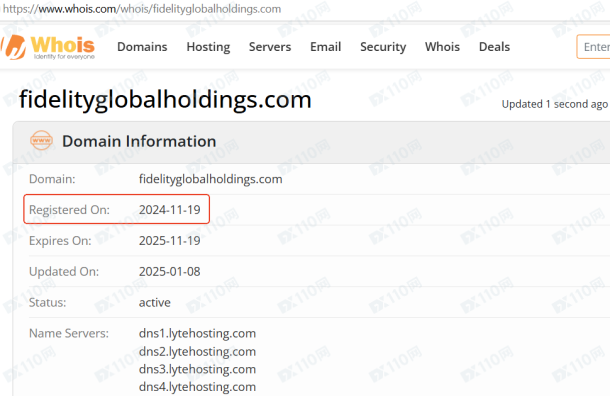Open the Email menu
This screenshot has width=610, height=396.
(x=325, y=47)
